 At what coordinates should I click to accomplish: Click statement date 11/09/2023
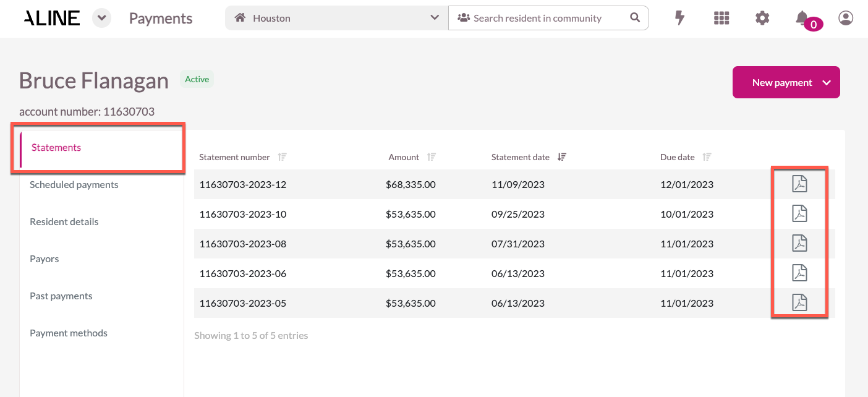coord(518,184)
